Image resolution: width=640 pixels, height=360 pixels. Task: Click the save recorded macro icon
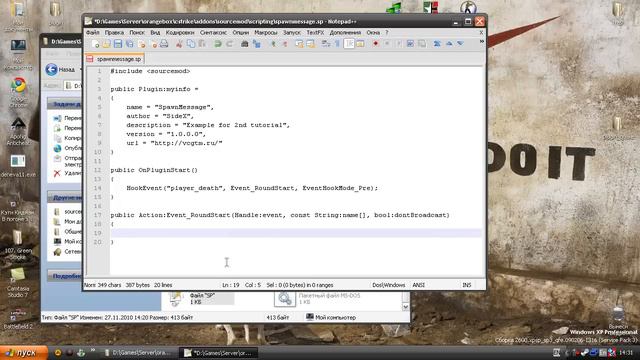422,44
